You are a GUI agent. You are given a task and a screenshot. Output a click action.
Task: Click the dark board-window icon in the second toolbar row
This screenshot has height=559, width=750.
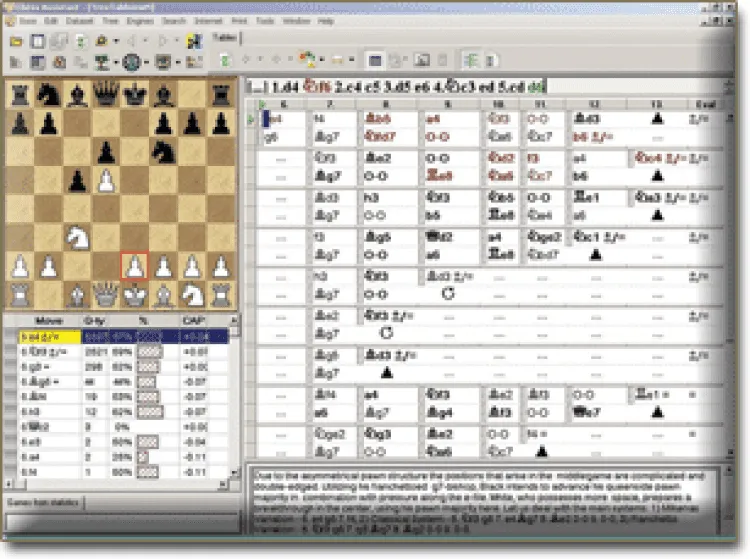click(x=37, y=62)
